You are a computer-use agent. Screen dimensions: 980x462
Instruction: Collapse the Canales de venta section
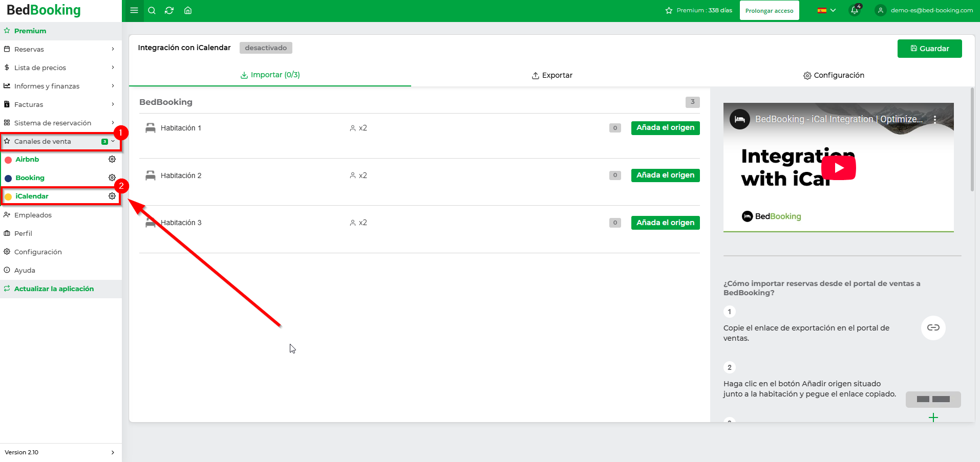click(113, 141)
